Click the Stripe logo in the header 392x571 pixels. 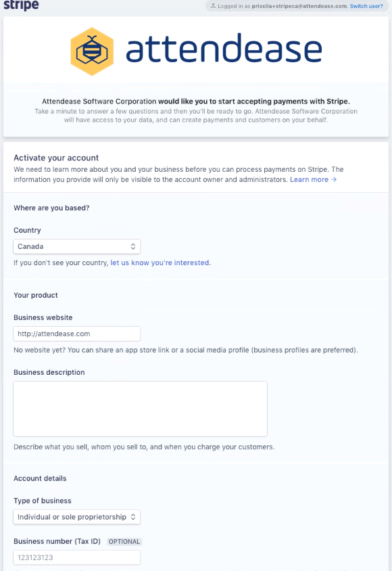pyautogui.click(x=20, y=5)
